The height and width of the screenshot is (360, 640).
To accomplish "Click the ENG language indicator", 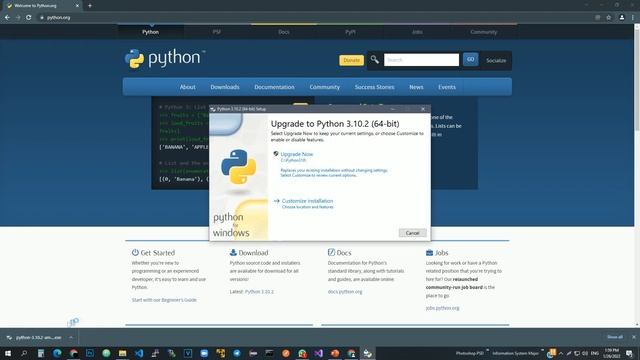I will coord(595,353).
